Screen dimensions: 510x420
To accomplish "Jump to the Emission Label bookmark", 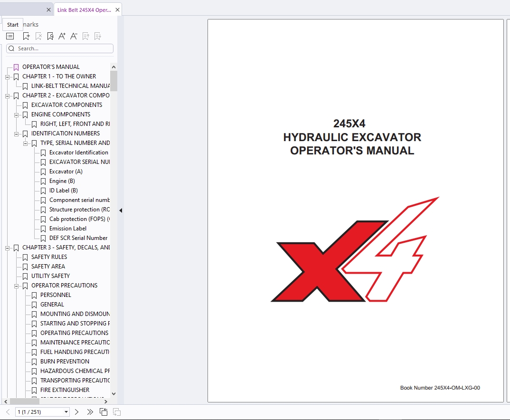I will tap(67, 229).
